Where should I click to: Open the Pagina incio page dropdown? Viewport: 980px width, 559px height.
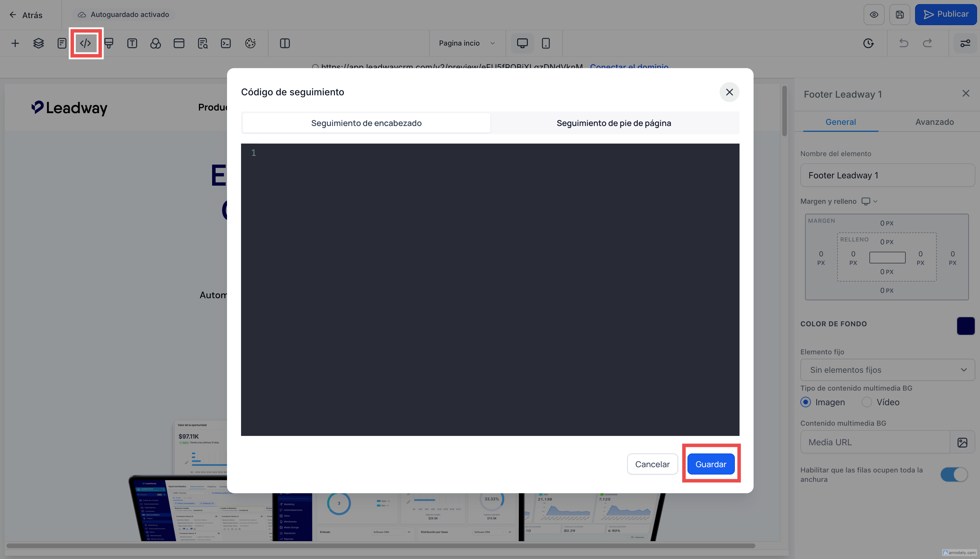pos(466,43)
